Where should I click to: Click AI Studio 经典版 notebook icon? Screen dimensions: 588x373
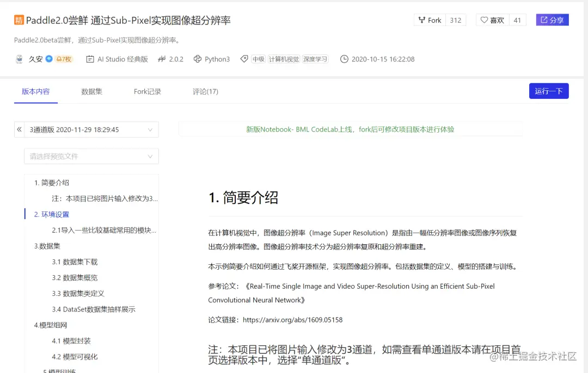click(90, 59)
